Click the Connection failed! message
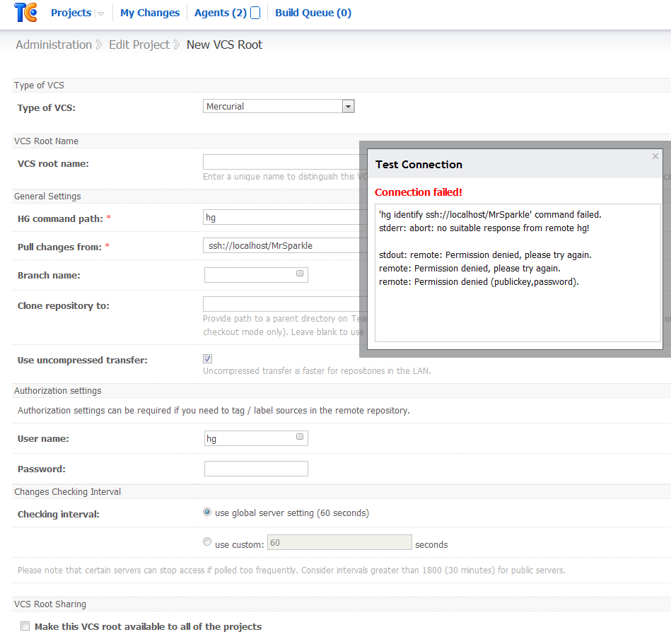 click(418, 192)
